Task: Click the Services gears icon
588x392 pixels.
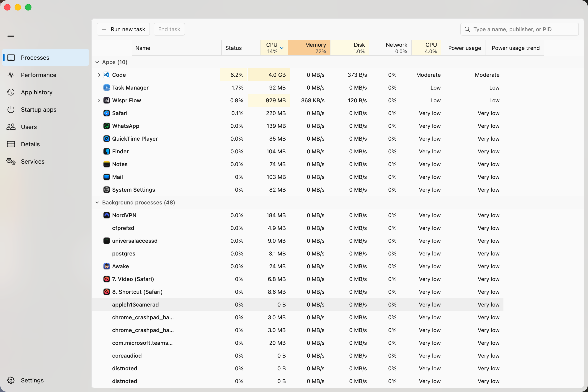Action: 11,161
